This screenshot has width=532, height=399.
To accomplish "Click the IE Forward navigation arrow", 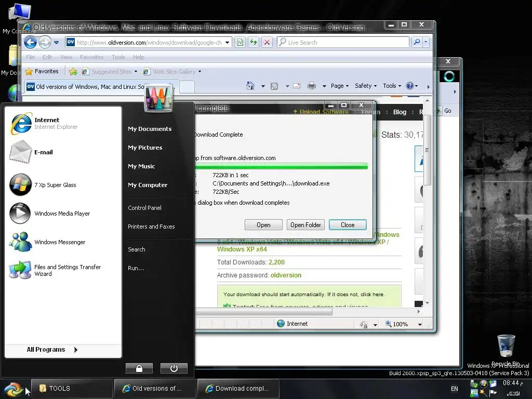I will (x=45, y=43).
